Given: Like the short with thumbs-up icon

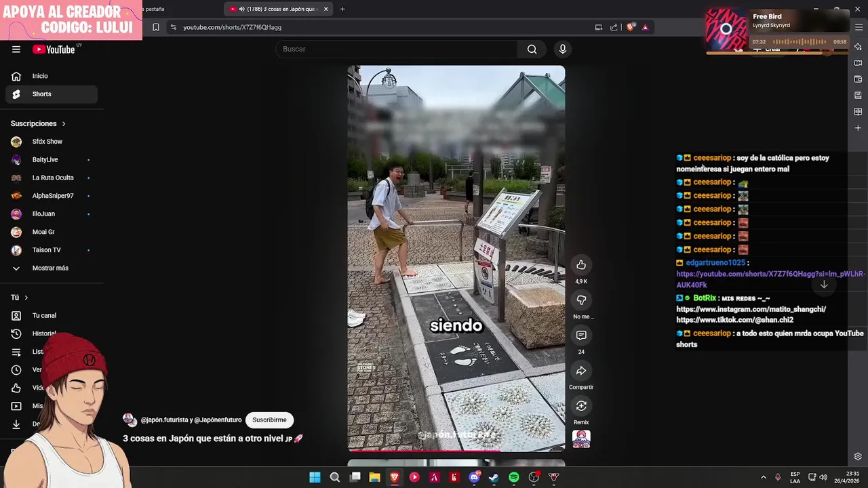Looking at the screenshot, I should (581, 264).
